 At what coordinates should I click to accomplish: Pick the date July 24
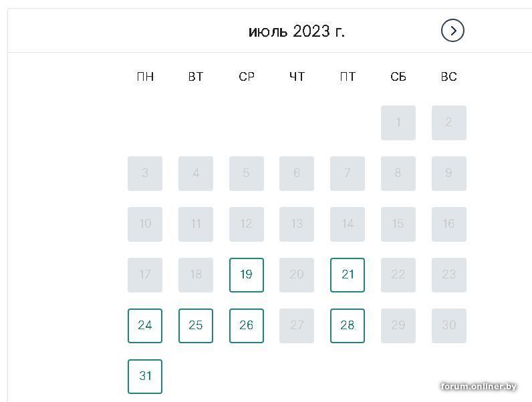145,326
